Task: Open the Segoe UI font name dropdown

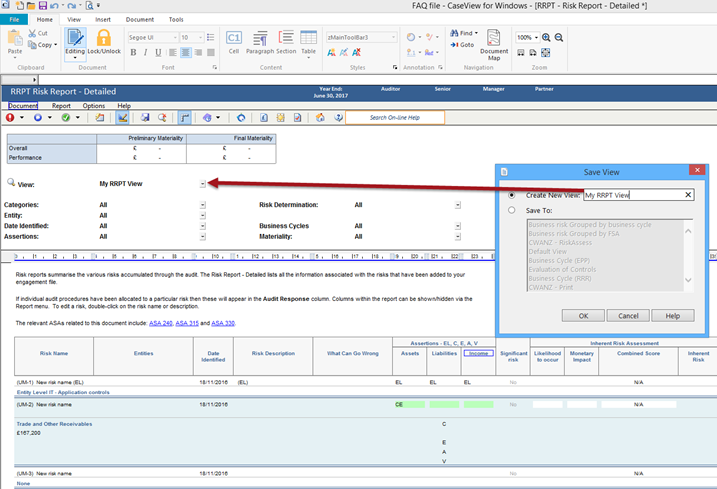Action: [x=175, y=38]
